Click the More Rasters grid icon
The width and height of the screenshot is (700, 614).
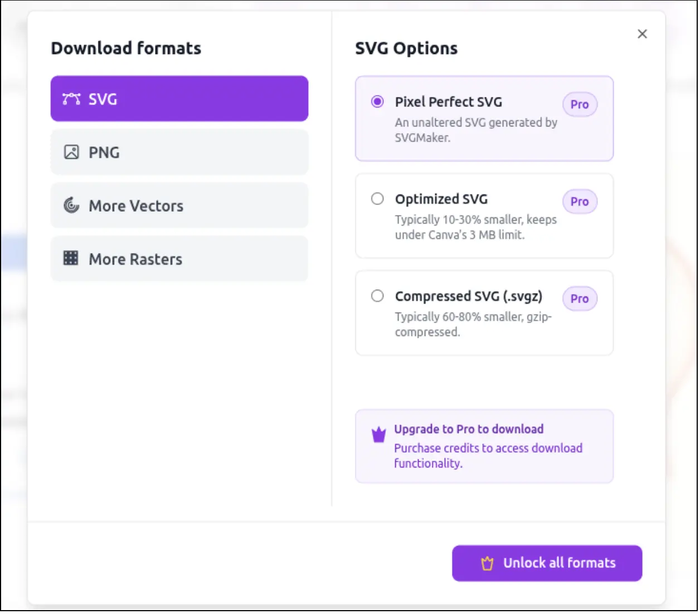click(x=71, y=258)
